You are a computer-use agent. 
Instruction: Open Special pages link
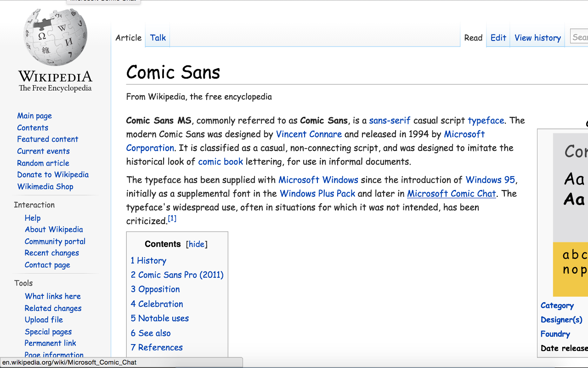pyautogui.click(x=48, y=332)
